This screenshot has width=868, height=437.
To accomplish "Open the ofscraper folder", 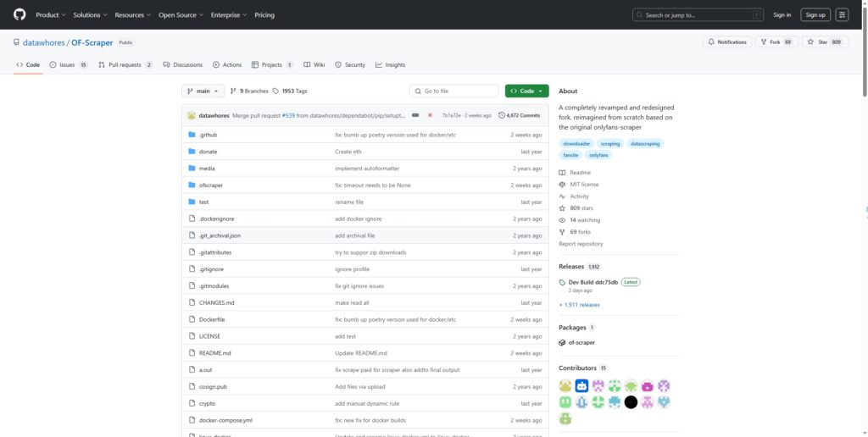I will 211,185.
